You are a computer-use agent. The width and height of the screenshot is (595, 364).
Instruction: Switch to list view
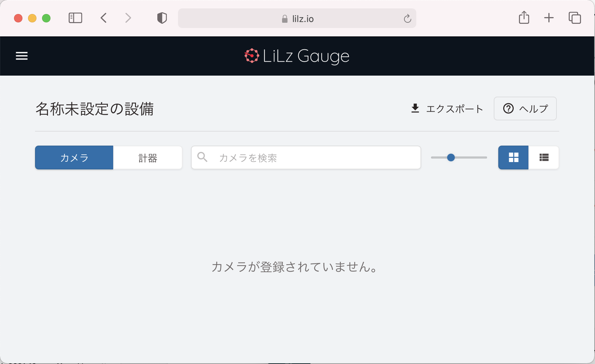pyautogui.click(x=544, y=157)
